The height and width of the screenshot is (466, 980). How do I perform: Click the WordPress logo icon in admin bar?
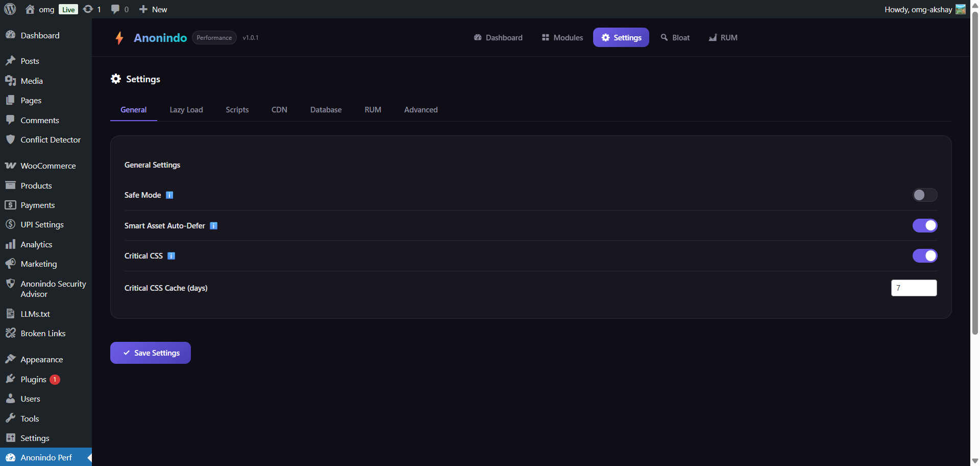click(10, 9)
